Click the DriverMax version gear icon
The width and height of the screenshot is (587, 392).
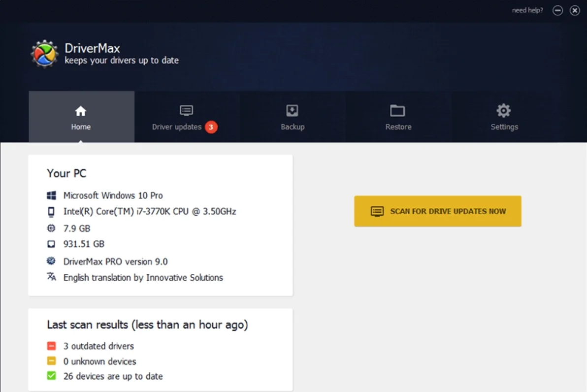51,261
